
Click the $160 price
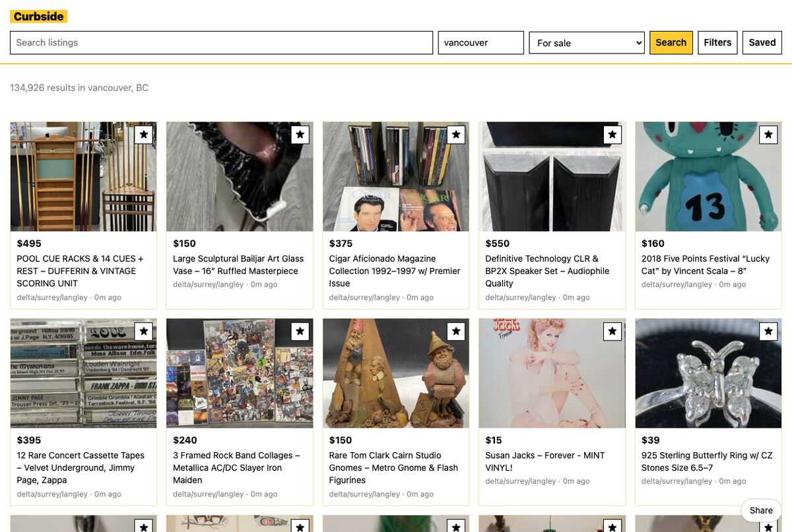[x=653, y=243]
